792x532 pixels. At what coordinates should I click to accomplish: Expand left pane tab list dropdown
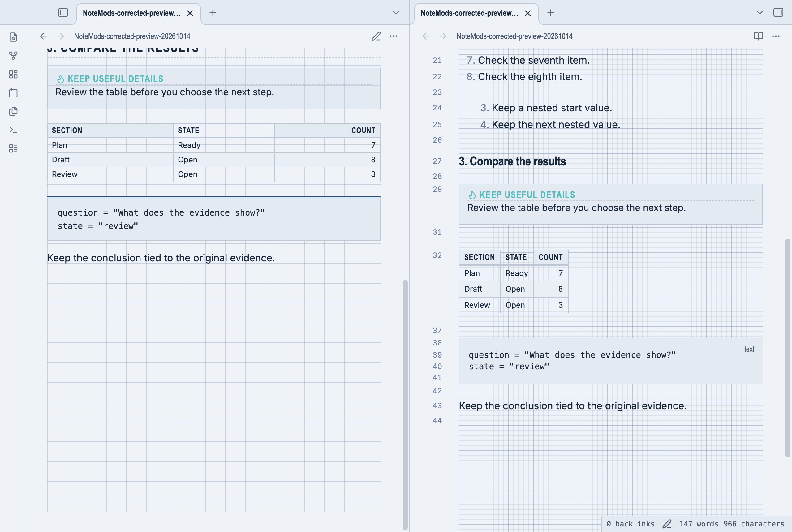point(396,13)
